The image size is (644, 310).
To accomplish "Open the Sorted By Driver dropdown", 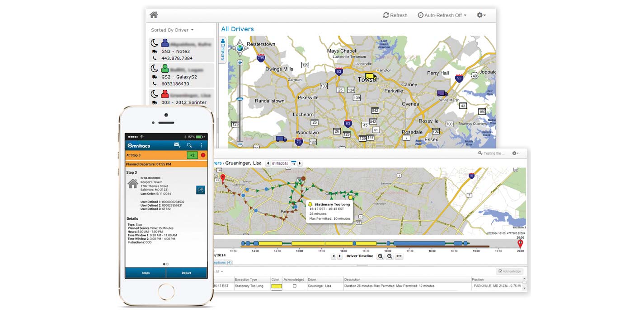I will (x=172, y=30).
